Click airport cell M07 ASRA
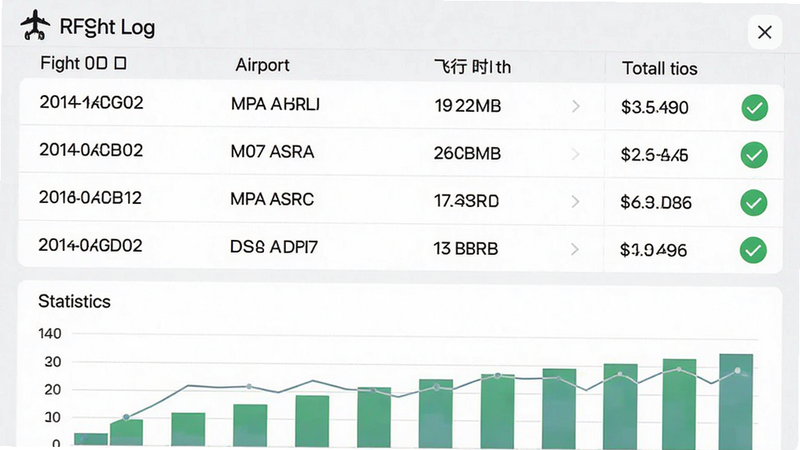 tap(272, 152)
